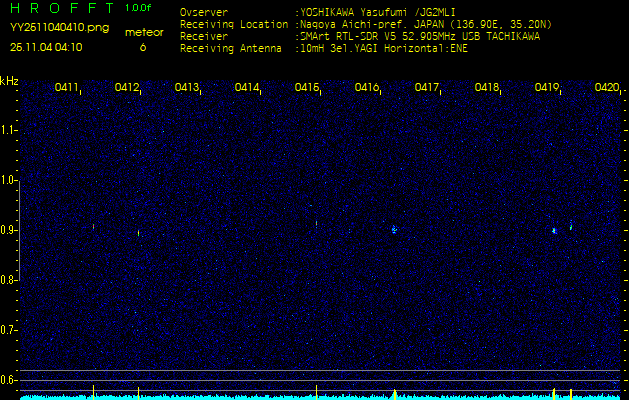Image resolution: width=629 pixels, height=400 pixels.
Task: Click the 0.6 frequency axis label
Action: 9,379
